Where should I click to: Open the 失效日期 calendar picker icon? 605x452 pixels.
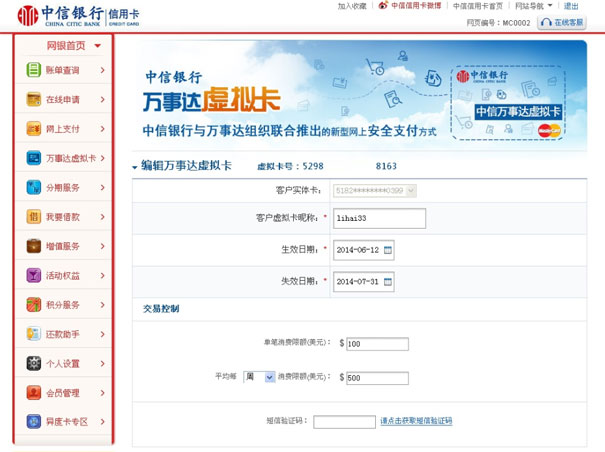388,281
